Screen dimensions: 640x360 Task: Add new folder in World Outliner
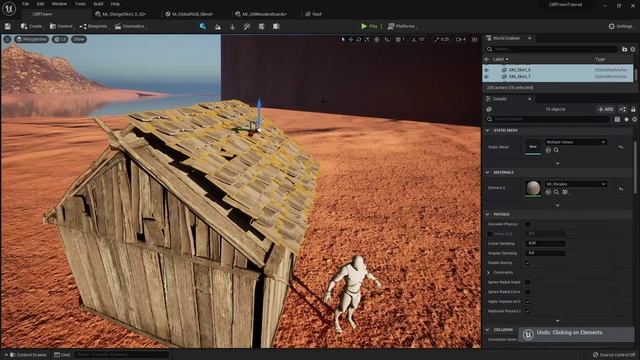pyautogui.click(x=624, y=49)
